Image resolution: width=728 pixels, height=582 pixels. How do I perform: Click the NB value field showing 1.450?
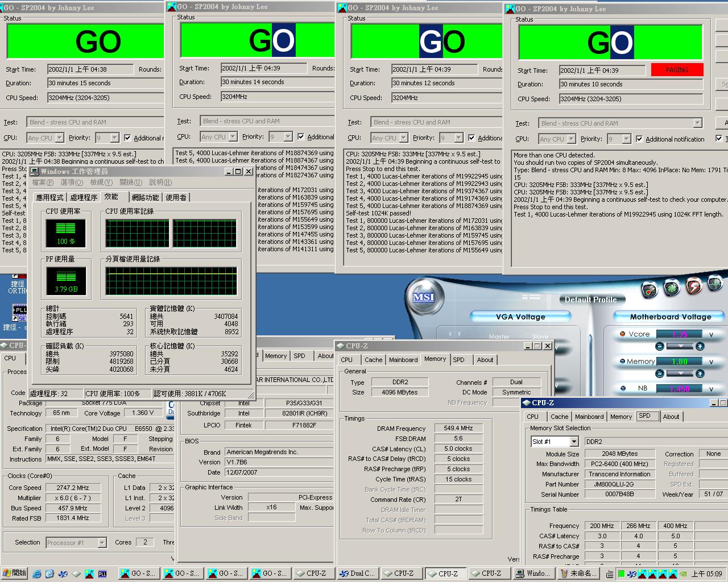pyautogui.click(x=679, y=389)
